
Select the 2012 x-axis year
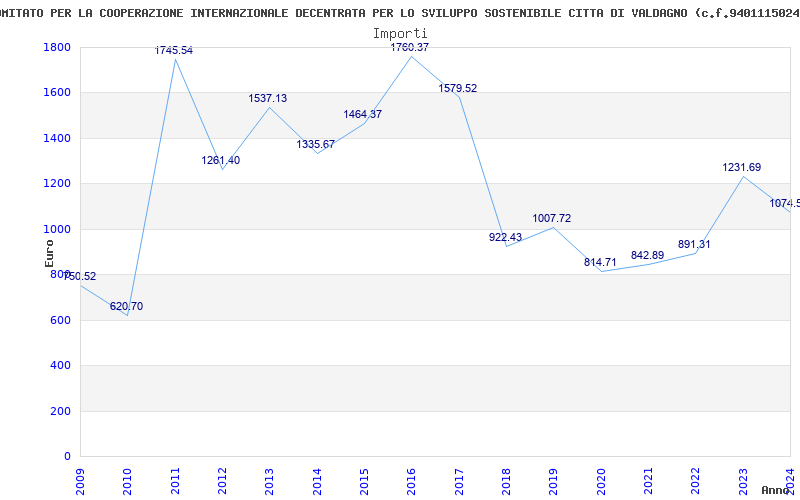coord(222,481)
